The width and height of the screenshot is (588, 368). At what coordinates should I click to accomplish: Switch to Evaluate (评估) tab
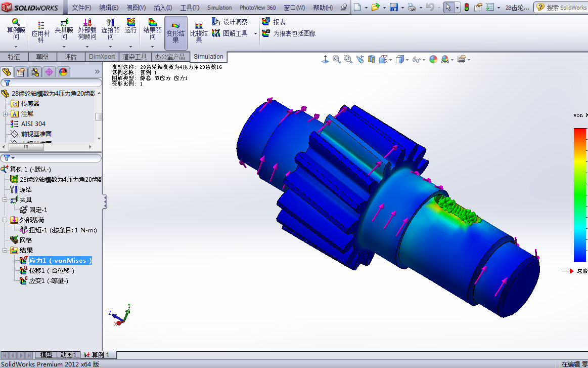70,57
